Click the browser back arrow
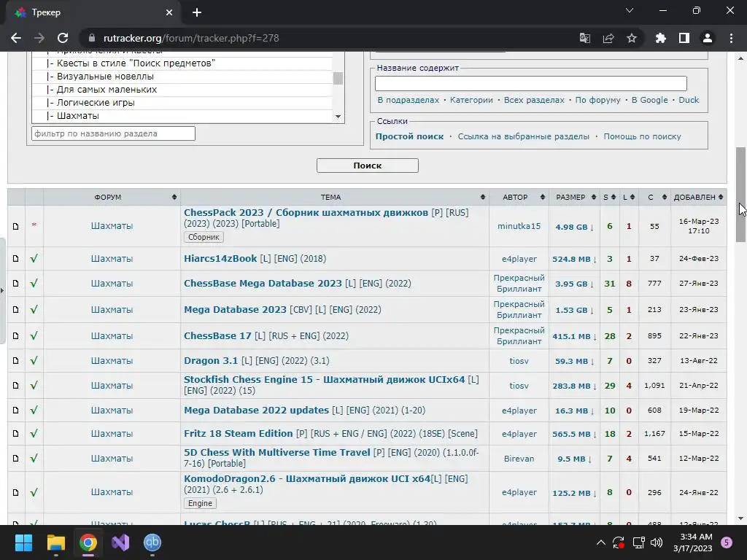The height and width of the screenshot is (560, 747). point(16,38)
